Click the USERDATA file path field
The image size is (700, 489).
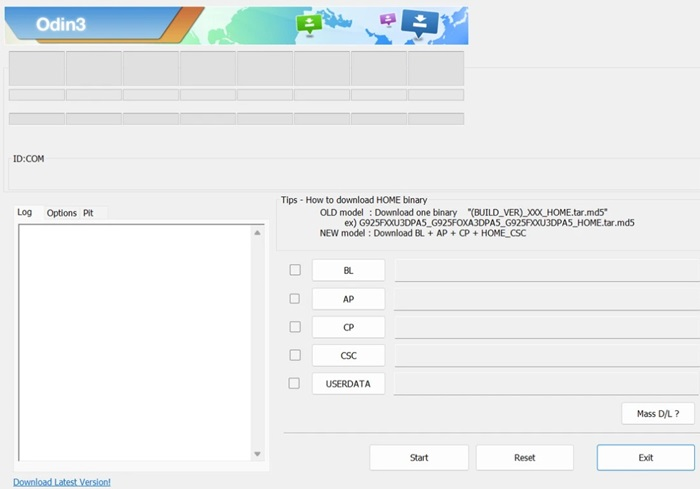tap(546, 383)
